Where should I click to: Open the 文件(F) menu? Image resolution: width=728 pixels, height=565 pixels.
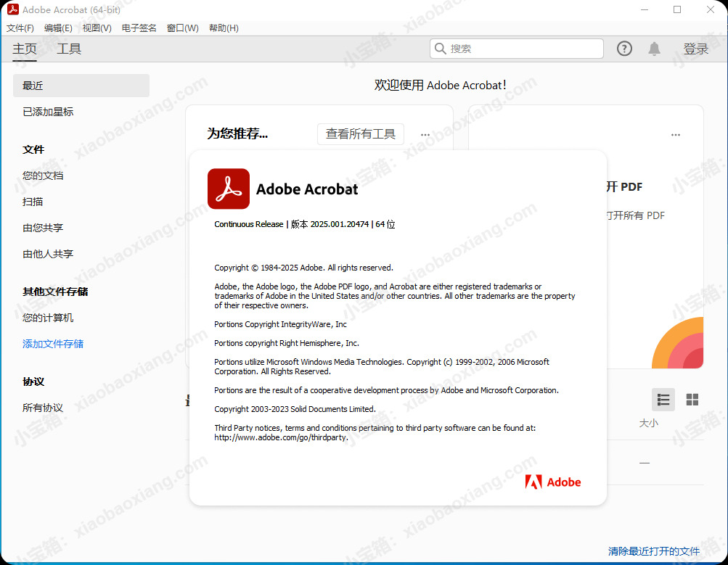tap(20, 28)
